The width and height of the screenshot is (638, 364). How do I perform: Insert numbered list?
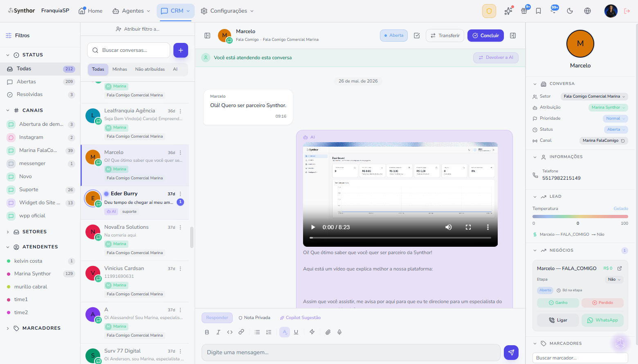point(269,332)
